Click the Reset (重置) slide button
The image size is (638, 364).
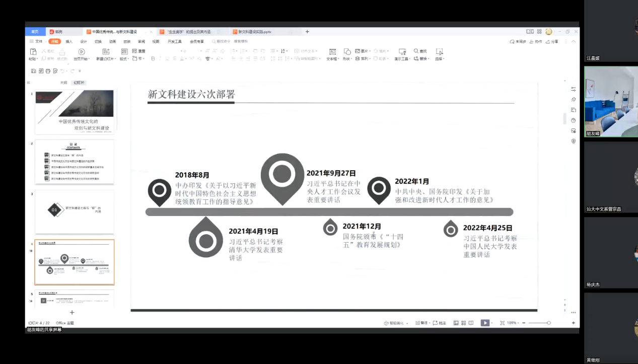[139, 51]
